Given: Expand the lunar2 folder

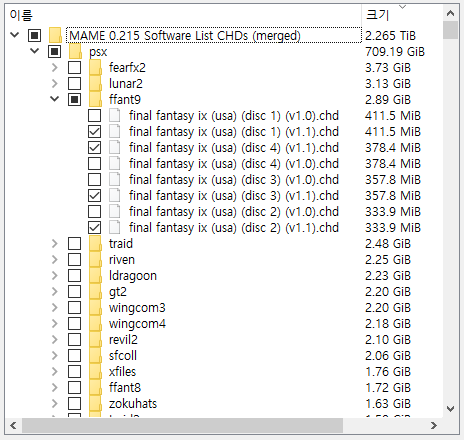Looking at the screenshot, I should point(55,83).
